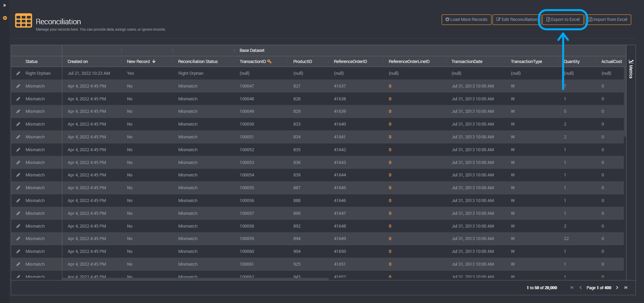Image resolution: width=644 pixels, height=303 pixels.
Task: Jump to last page of results
Action: point(625,288)
